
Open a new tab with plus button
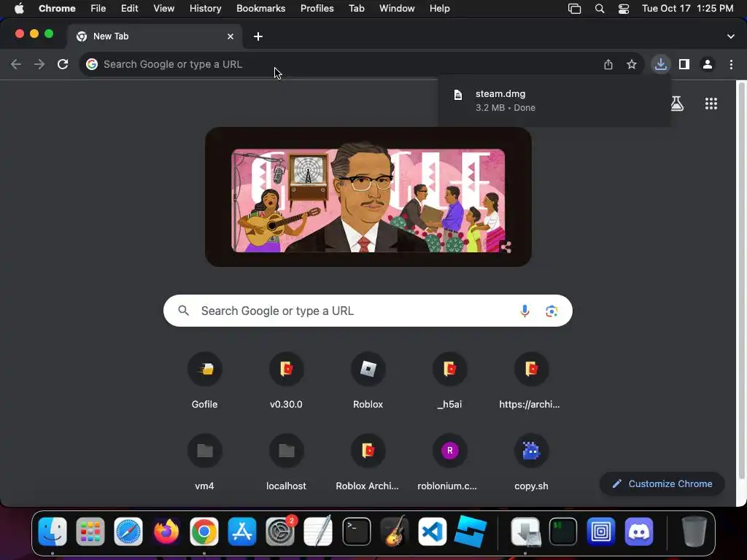[258, 36]
